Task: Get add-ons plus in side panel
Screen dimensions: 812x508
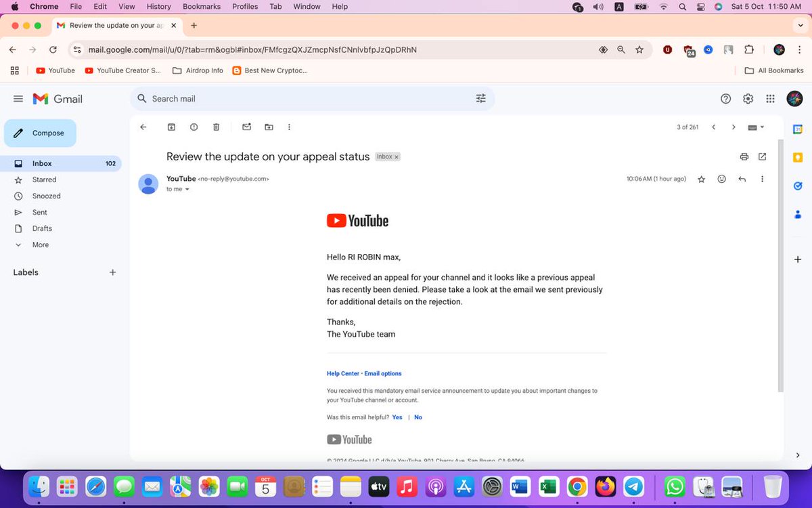Action: pyautogui.click(x=798, y=259)
